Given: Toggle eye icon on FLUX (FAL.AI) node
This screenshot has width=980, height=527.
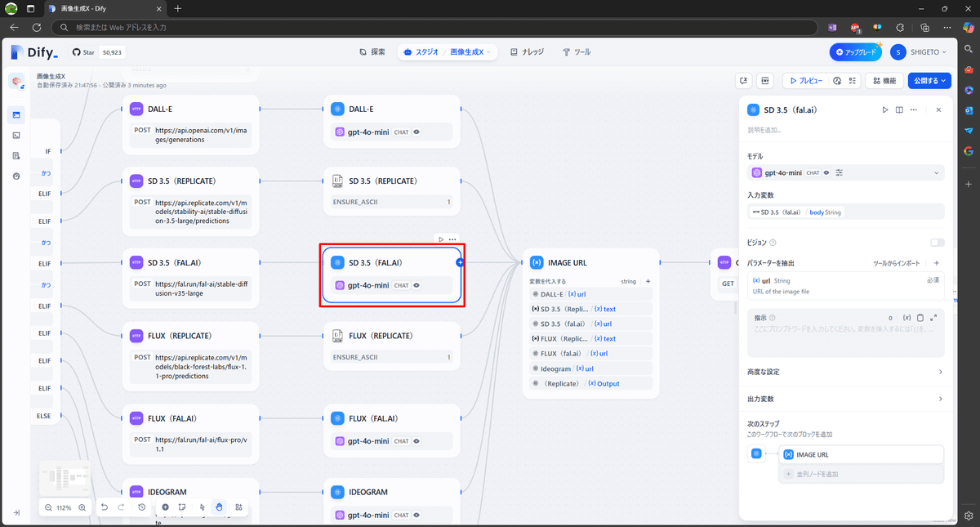Looking at the screenshot, I should tap(416, 441).
